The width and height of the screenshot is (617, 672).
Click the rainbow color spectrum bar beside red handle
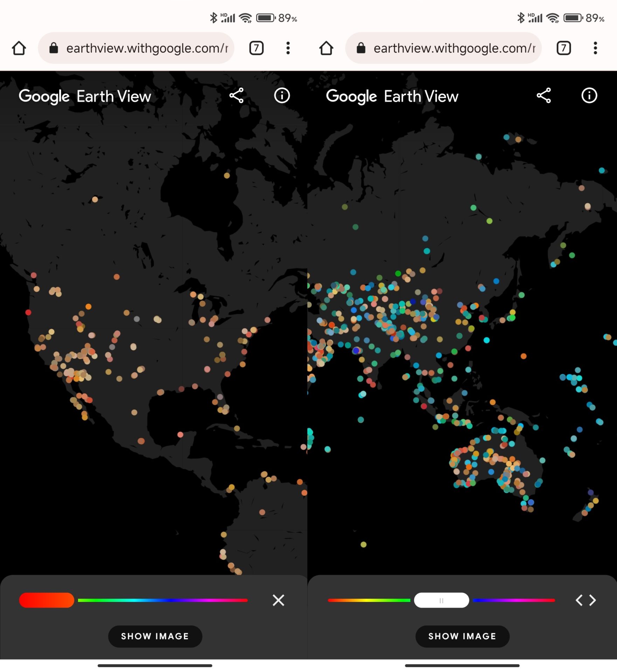coord(163,600)
